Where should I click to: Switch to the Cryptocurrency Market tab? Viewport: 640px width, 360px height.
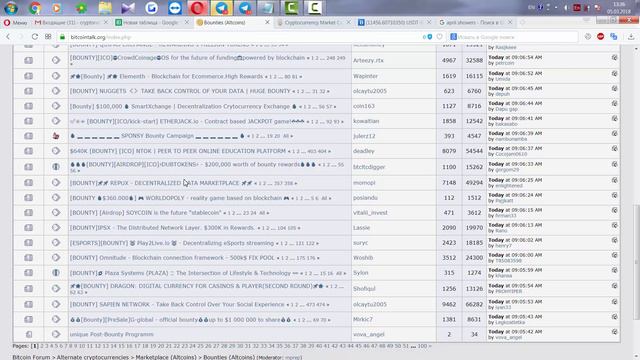coord(313,22)
